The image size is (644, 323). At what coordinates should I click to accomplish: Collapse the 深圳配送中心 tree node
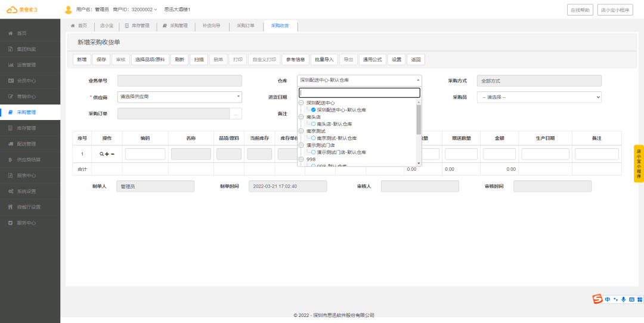[301, 103]
